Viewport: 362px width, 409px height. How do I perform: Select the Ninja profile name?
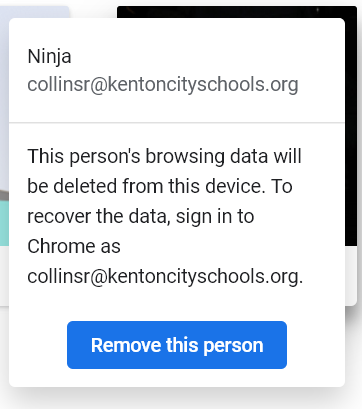(x=49, y=57)
